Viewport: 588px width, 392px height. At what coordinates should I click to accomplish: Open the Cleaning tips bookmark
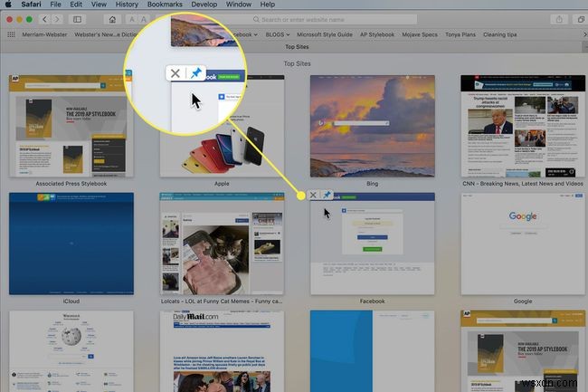tap(499, 34)
